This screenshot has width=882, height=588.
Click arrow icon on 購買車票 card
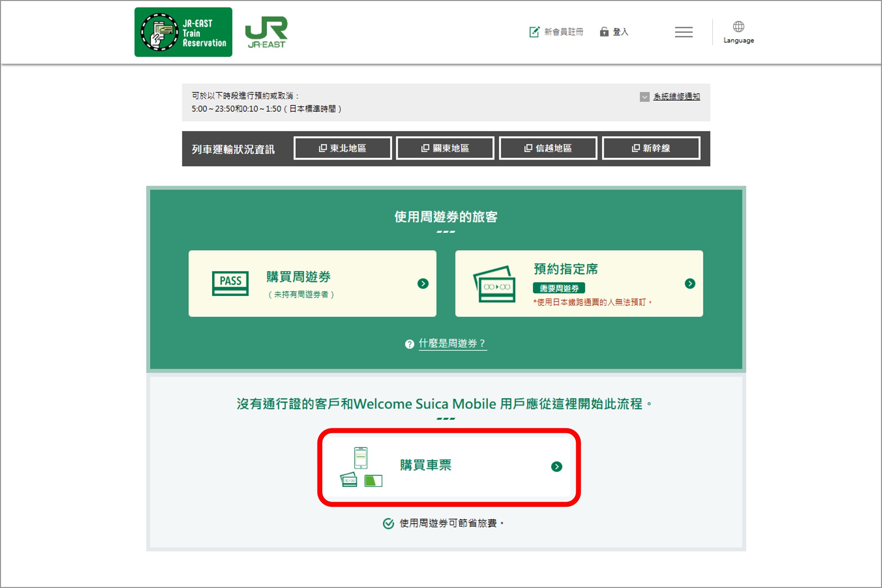[556, 467]
